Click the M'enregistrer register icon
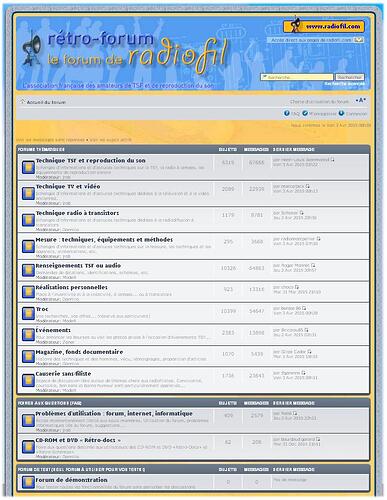 click(305, 113)
